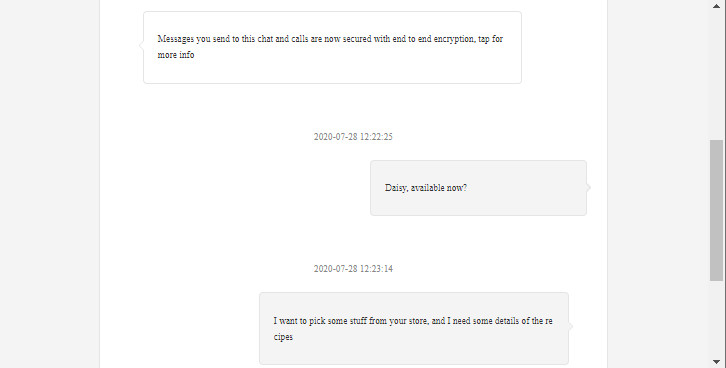Click the "more info" text in the notice
726x368 pixels.
(175, 55)
